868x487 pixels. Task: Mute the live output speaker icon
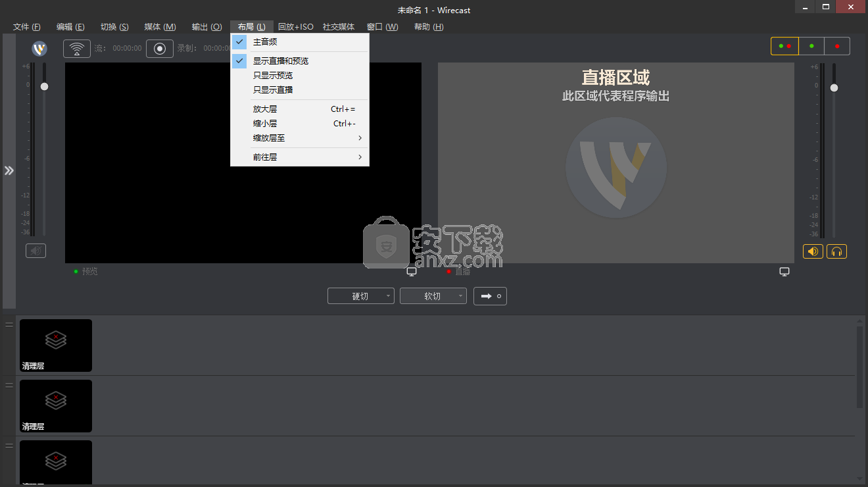(x=813, y=251)
